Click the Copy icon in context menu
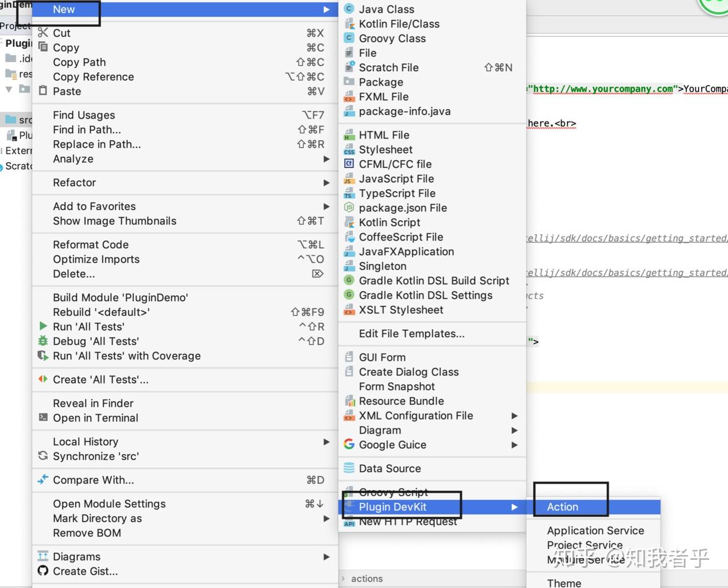 [43, 47]
